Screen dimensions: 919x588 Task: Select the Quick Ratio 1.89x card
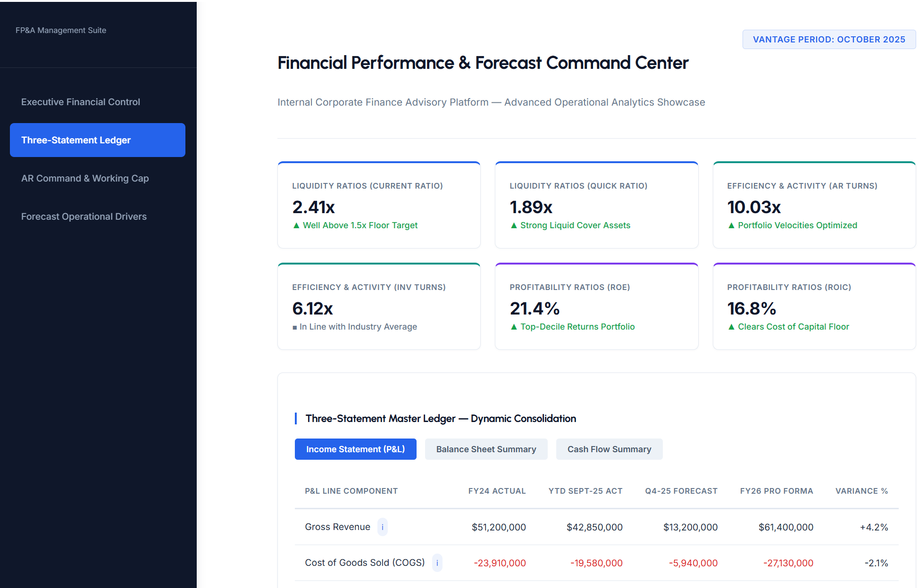point(597,205)
